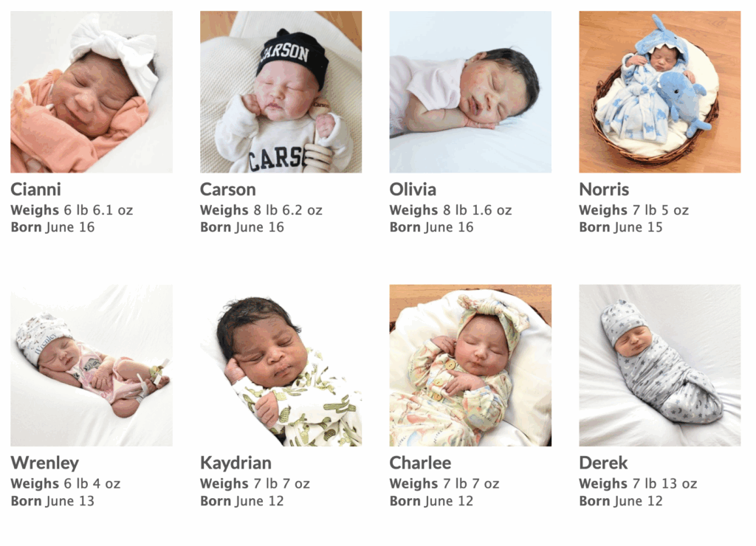
Task: View Wrenley's newborn photo
Action: 92,365
